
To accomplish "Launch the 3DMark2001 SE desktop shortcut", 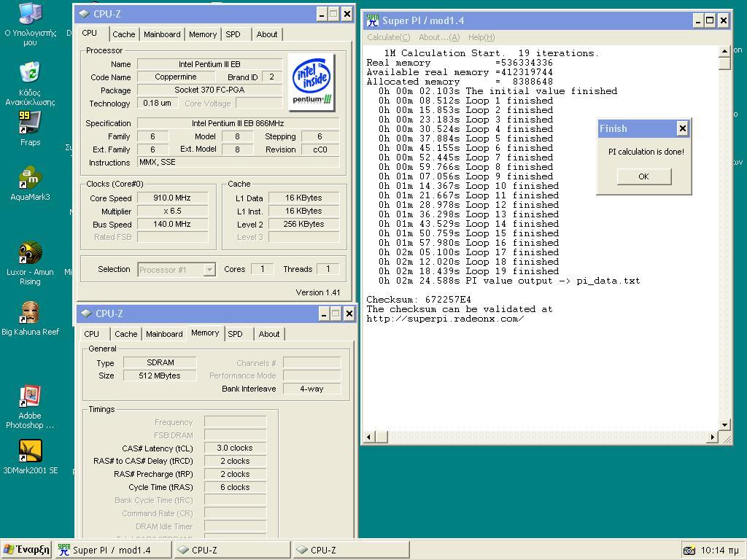I will click(30, 456).
